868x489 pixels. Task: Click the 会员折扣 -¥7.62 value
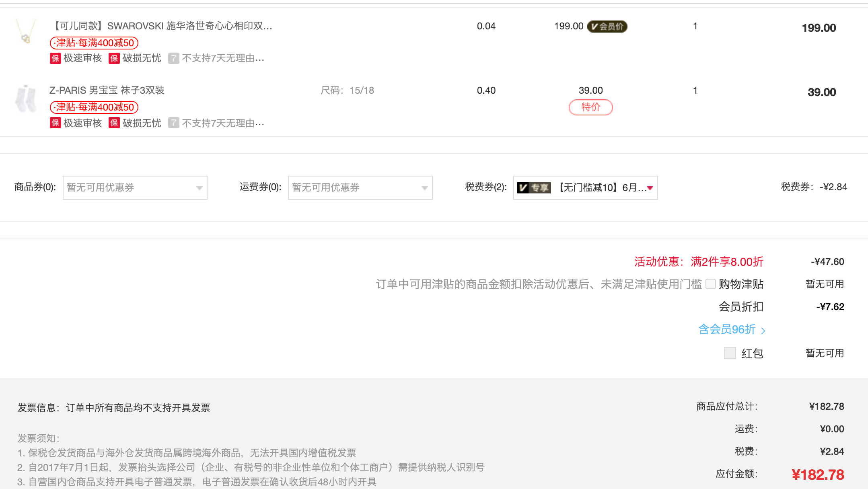[830, 307]
